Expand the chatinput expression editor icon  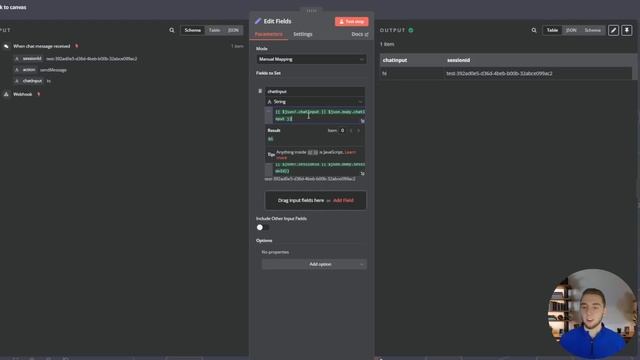pyautogui.click(x=362, y=121)
